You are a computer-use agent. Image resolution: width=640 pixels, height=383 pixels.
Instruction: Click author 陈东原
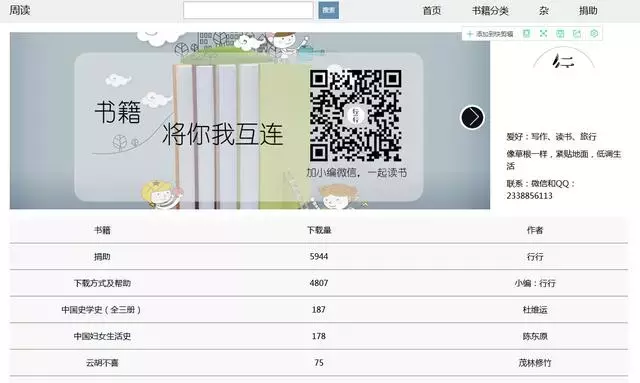pos(535,336)
